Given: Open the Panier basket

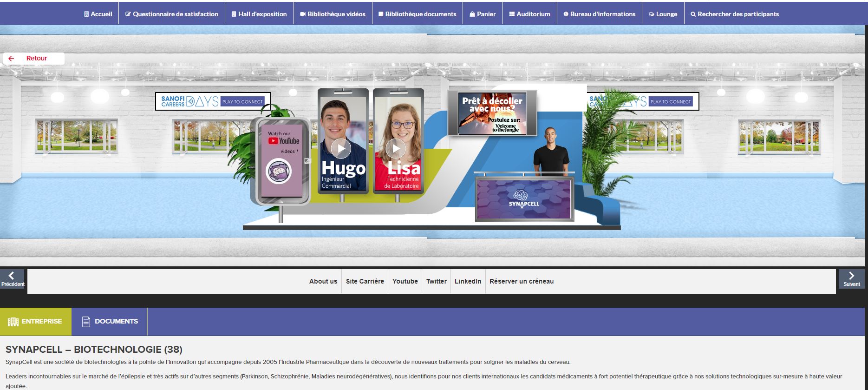Looking at the screenshot, I should [x=483, y=14].
